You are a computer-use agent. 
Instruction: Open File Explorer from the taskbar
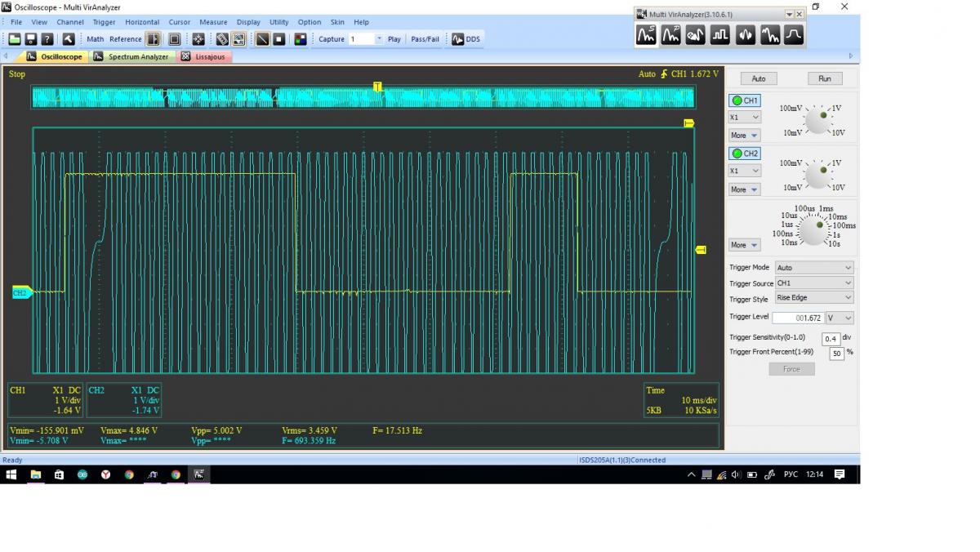[35, 474]
